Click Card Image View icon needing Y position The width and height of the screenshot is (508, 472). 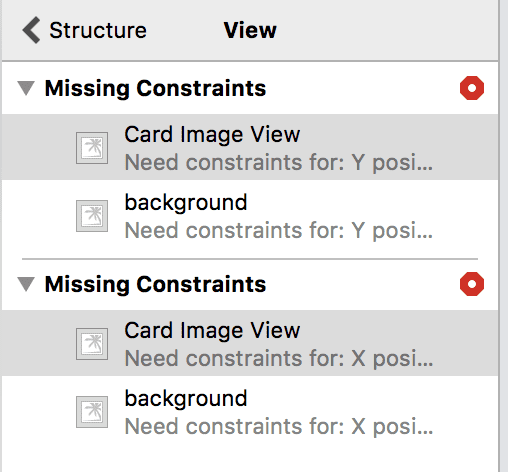tap(92, 148)
